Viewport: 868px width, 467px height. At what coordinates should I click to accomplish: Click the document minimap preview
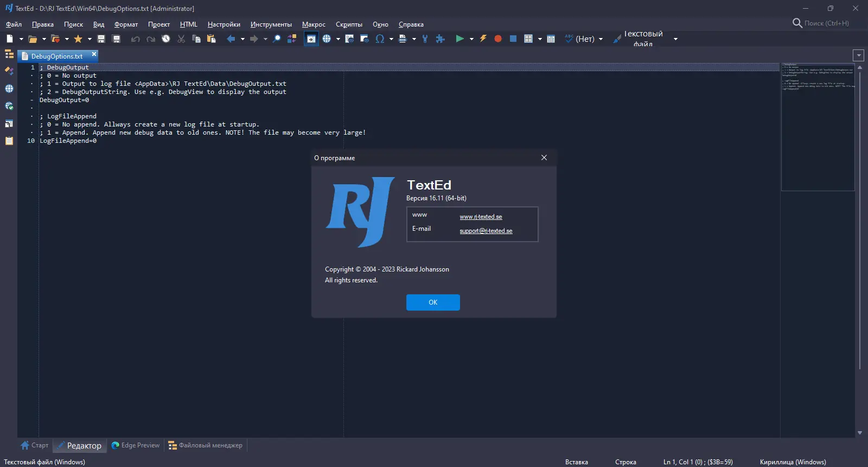818,127
